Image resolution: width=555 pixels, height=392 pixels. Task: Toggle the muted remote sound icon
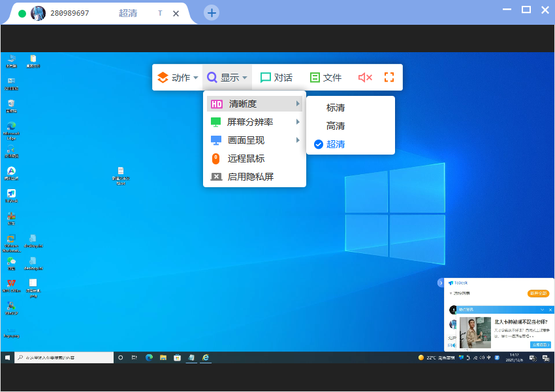pyautogui.click(x=365, y=78)
